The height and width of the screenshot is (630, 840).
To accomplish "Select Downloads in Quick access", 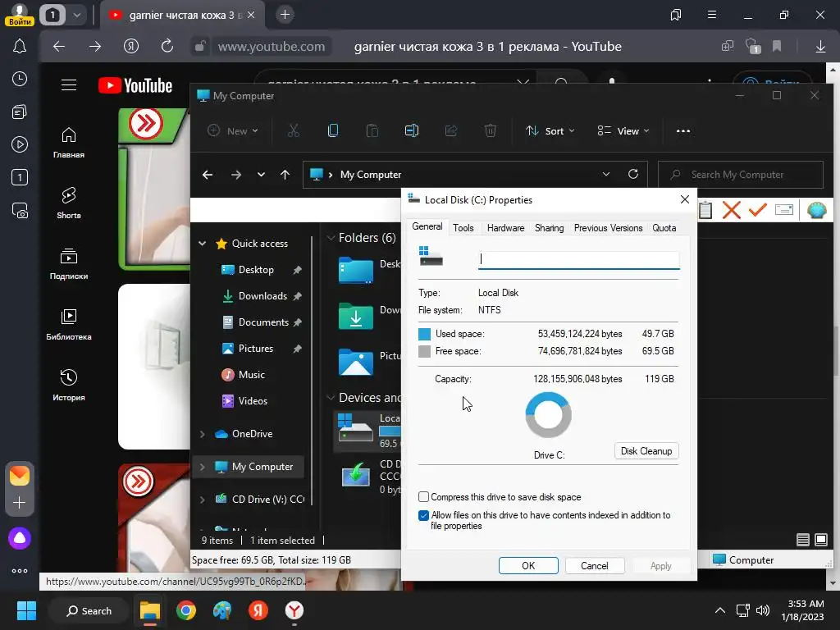I will [x=262, y=295].
